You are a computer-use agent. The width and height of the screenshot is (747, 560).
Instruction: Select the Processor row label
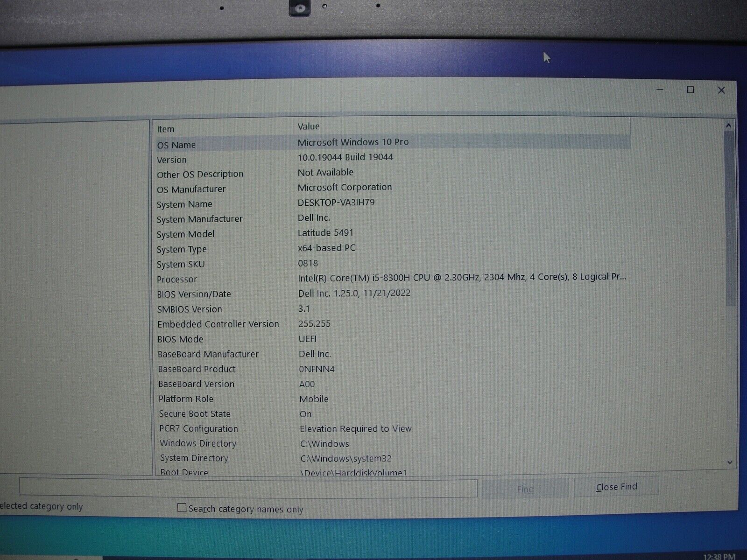click(177, 279)
